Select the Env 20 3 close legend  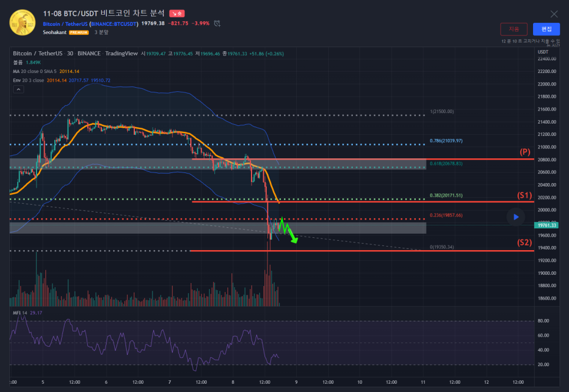coord(29,80)
